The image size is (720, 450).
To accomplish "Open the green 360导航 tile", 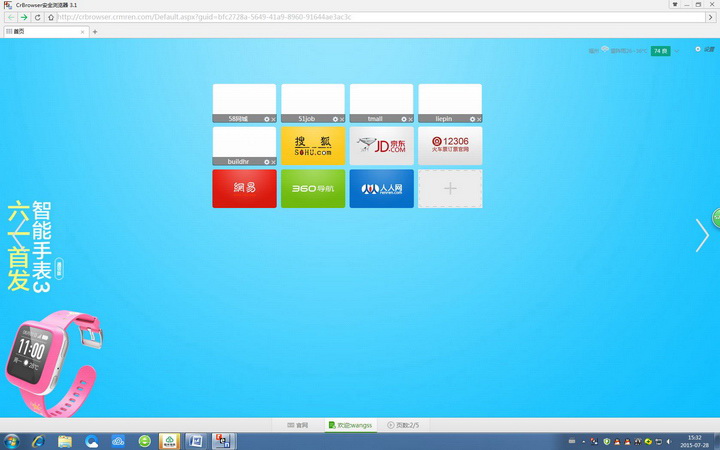I will tap(313, 189).
